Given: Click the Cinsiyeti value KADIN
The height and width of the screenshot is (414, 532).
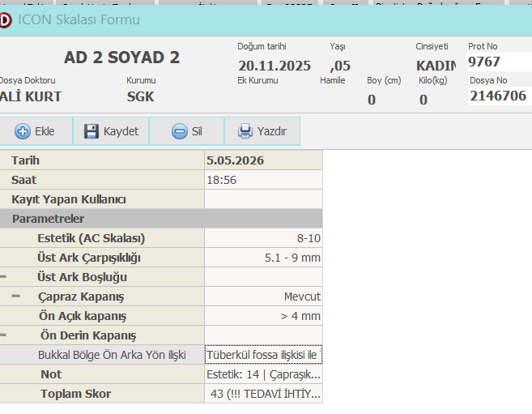Looking at the screenshot, I should pos(436,66).
